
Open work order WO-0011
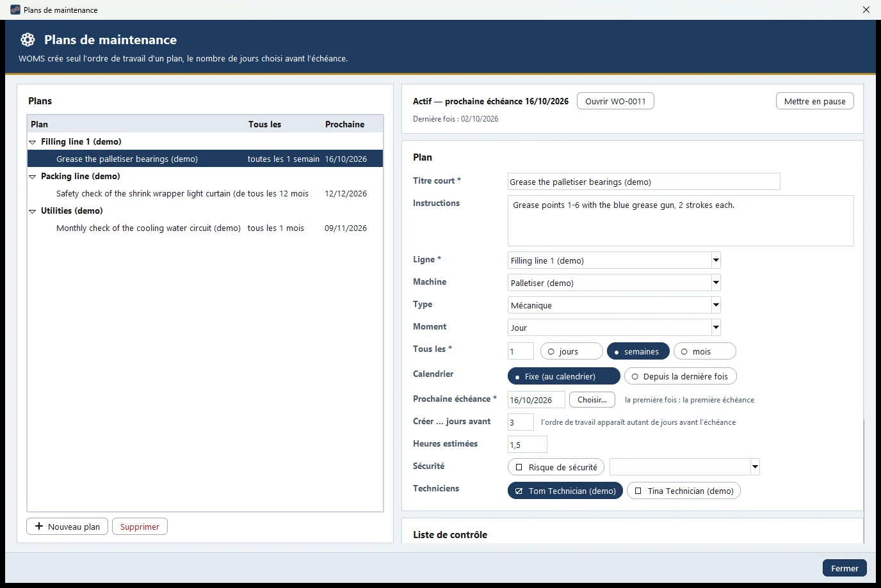click(x=615, y=101)
